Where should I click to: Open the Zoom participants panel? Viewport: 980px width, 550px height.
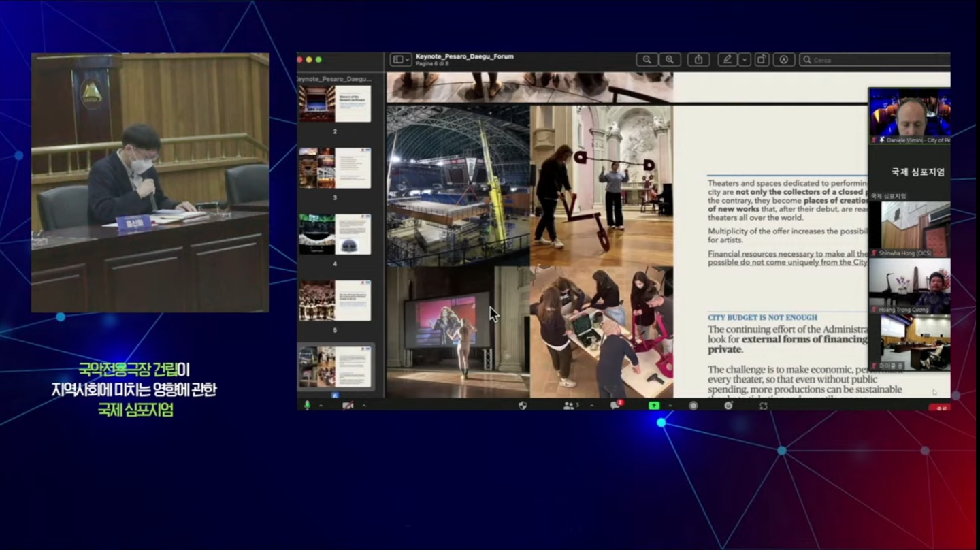click(570, 406)
